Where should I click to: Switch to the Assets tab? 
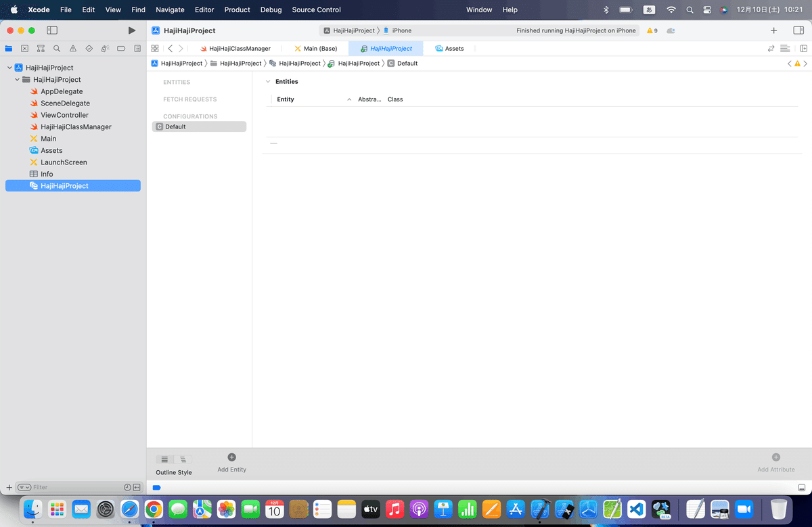pyautogui.click(x=449, y=49)
